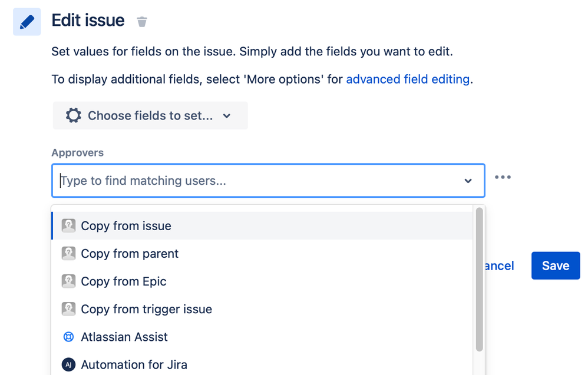Delete the action via trash icon

click(142, 22)
